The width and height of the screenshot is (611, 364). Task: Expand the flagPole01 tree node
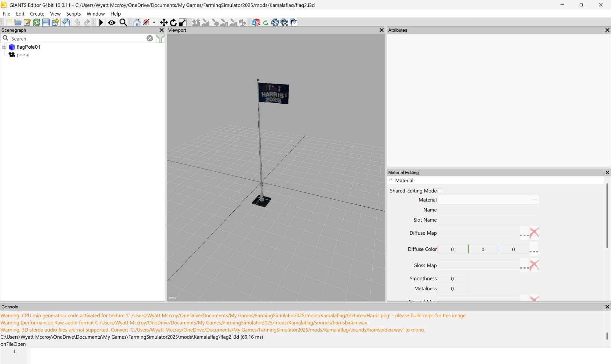point(4,47)
